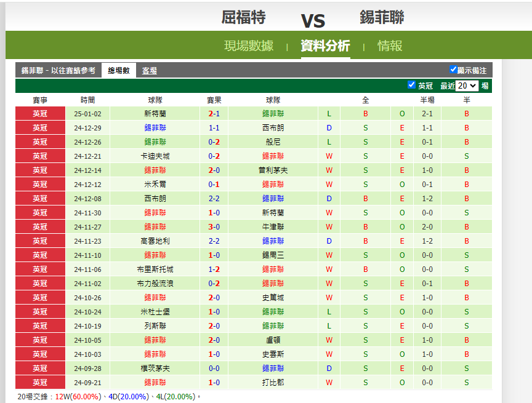Click 史篤城 in the 24-10-26 row
Image resolution: width=532 pixels, height=403 pixels.
273,298
